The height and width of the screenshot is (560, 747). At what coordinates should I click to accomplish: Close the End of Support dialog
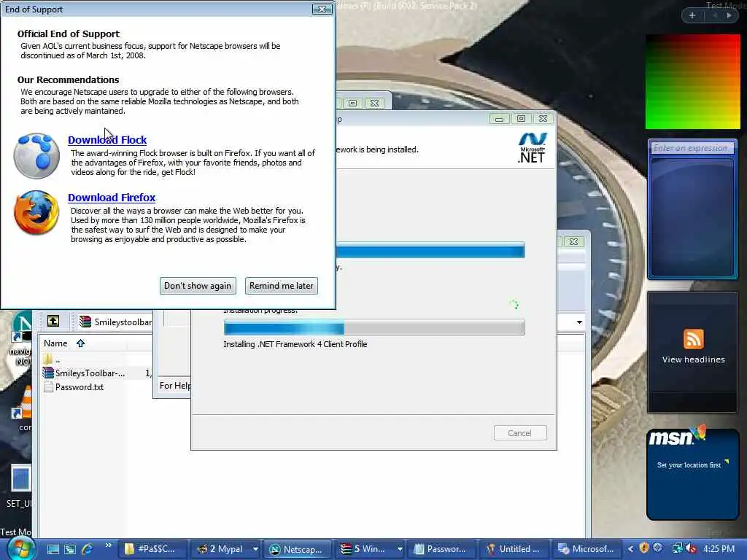coord(322,9)
